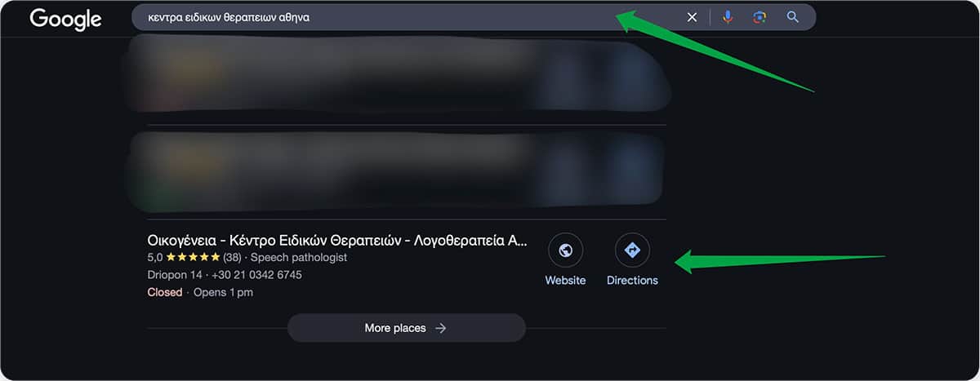Clear the search text with the X
Screen dimensions: 980x381
point(692,17)
